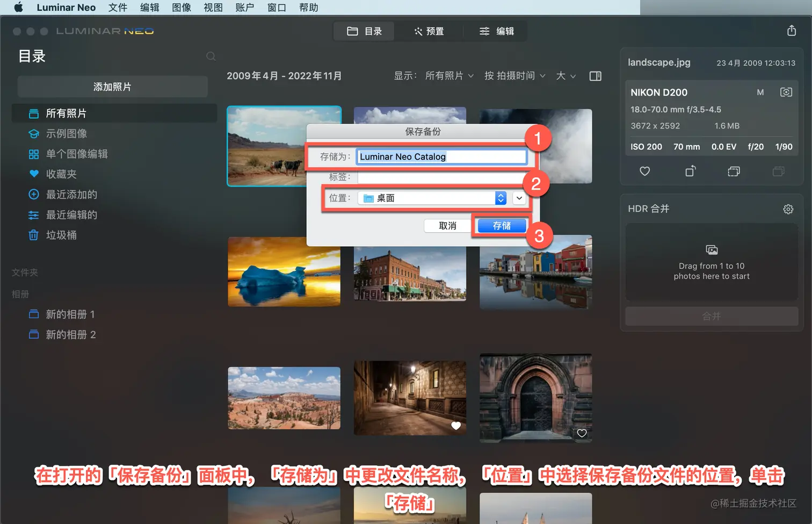Switch to the 预置 tab
The width and height of the screenshot is (812, 524).
(x=429, y=31)
